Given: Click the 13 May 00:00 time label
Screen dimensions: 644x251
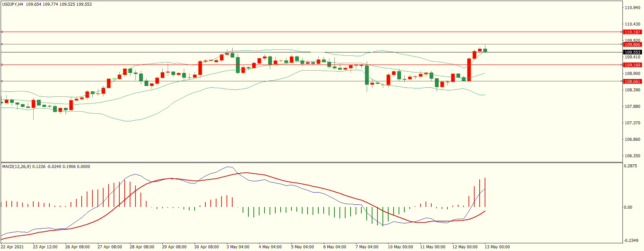Looking at the screenshot, I should [497, 247].
